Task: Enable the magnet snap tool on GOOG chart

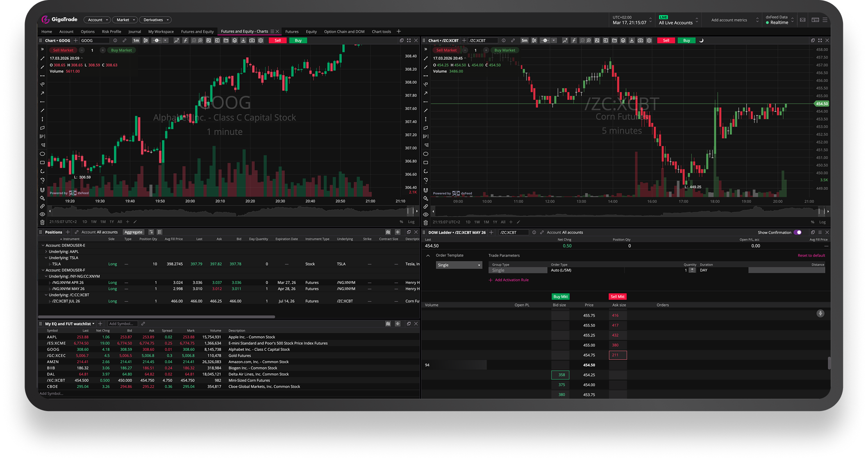Action: (x=42, y=190)
